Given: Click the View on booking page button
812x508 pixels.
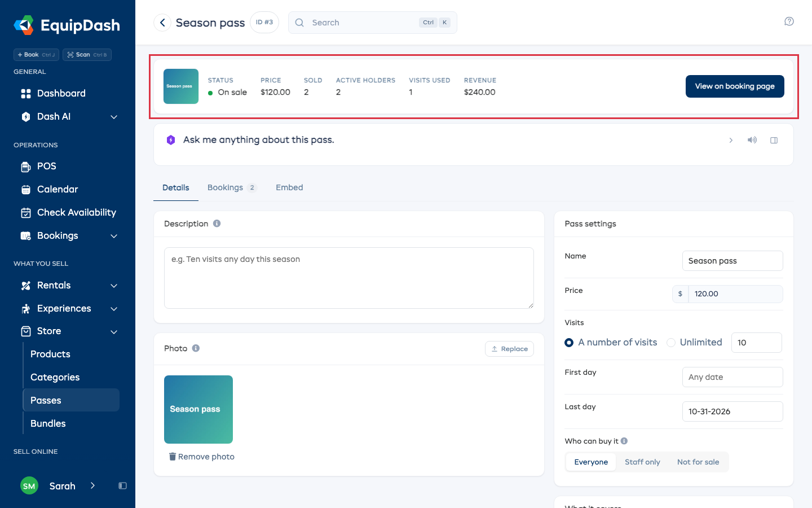Looking at the screenshot, I should [x=735, y=86].
